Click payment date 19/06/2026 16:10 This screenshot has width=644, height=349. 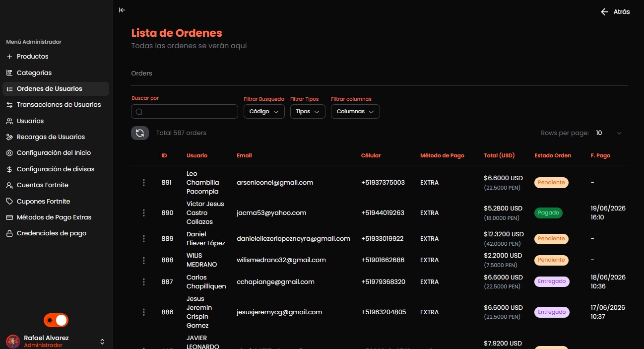tap(608, 213)
